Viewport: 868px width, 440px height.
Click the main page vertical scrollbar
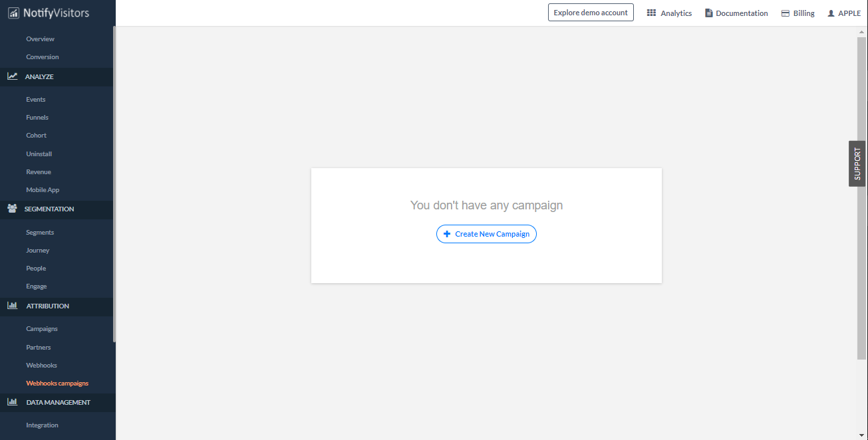(861, 199)
